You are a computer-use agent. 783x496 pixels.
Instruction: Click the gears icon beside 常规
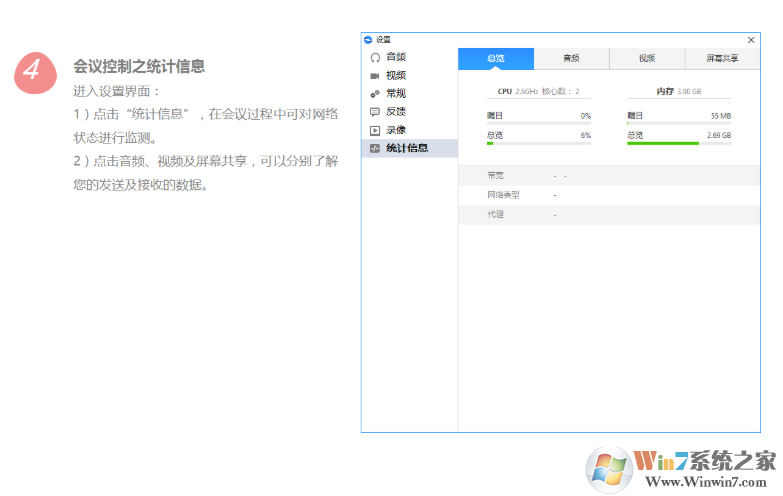pyautogui.click(x=375, y=94)
